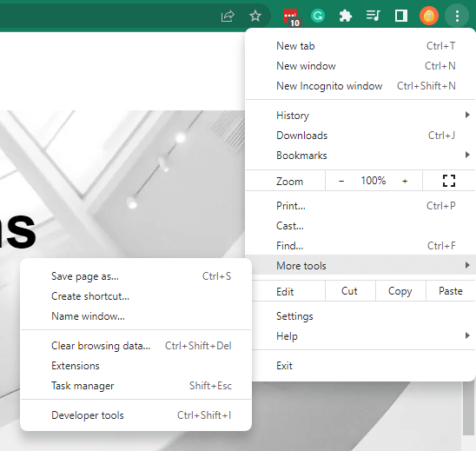Screen dimensions: 476x451
Task: Close the three-dot Chrome menu button
Action: 457,16
